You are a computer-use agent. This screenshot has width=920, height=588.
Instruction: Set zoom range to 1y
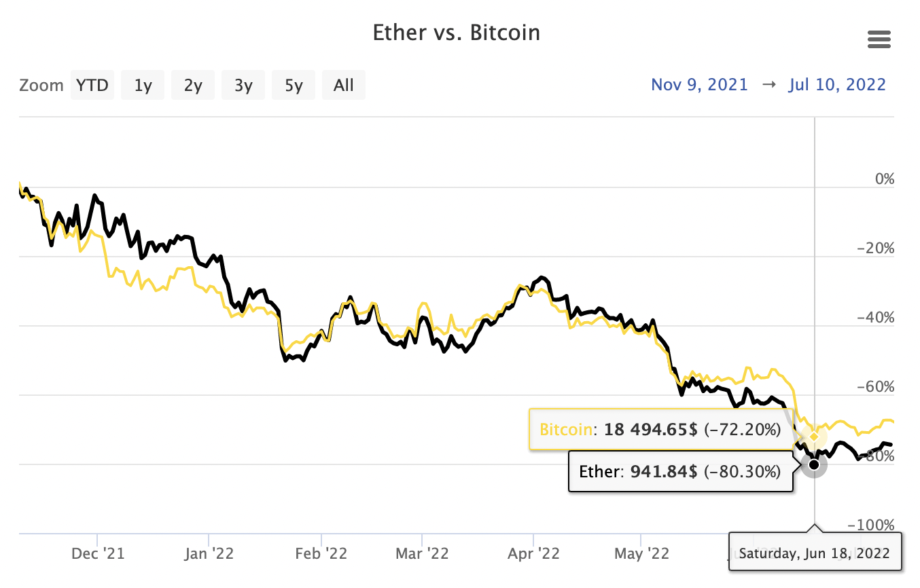(143, 86)
